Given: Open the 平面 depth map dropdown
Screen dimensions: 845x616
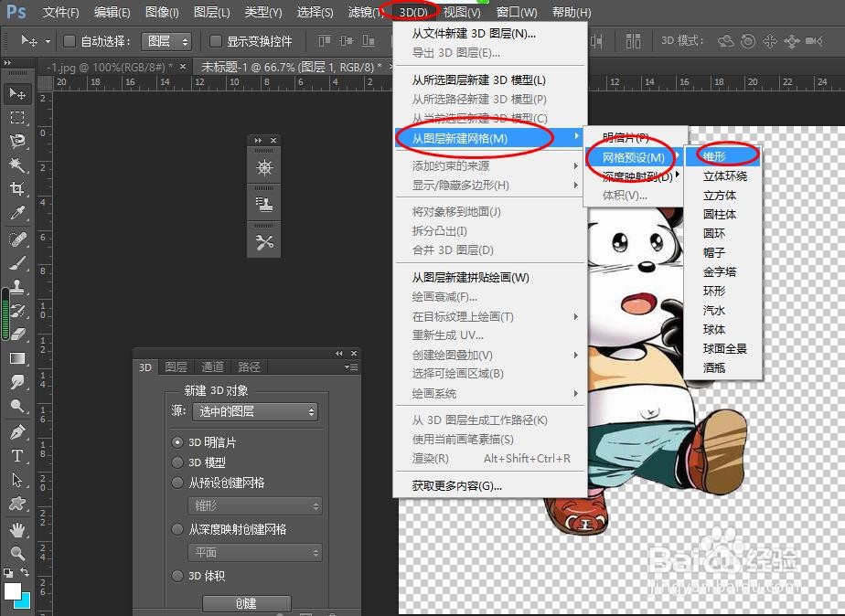Looking at the screenshot, I should tap(255, 552).
